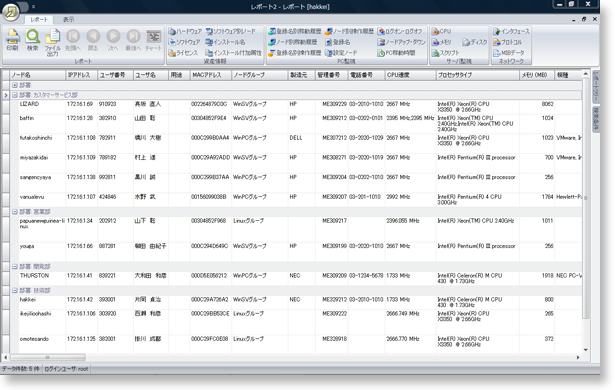Sort by CPU速度 column header
Viewport: 615px width, 390px height.
[x=410, y=75]
